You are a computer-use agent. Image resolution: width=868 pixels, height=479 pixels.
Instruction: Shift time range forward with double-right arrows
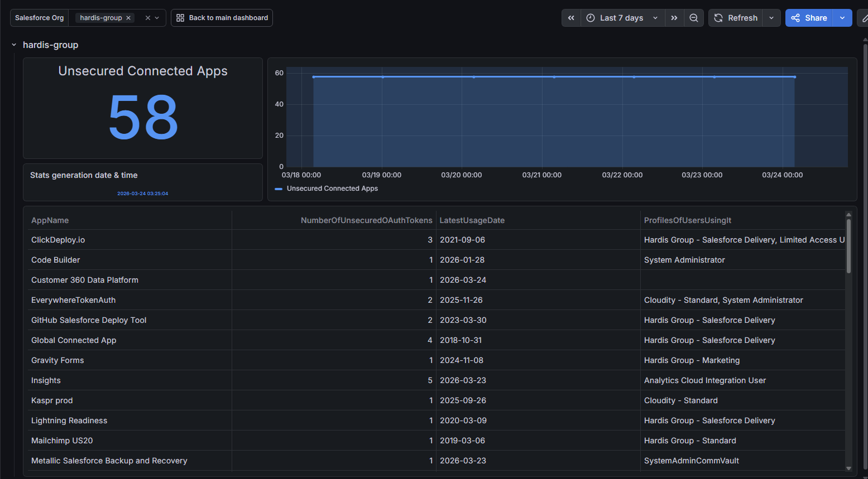click(x=674, y=18)
